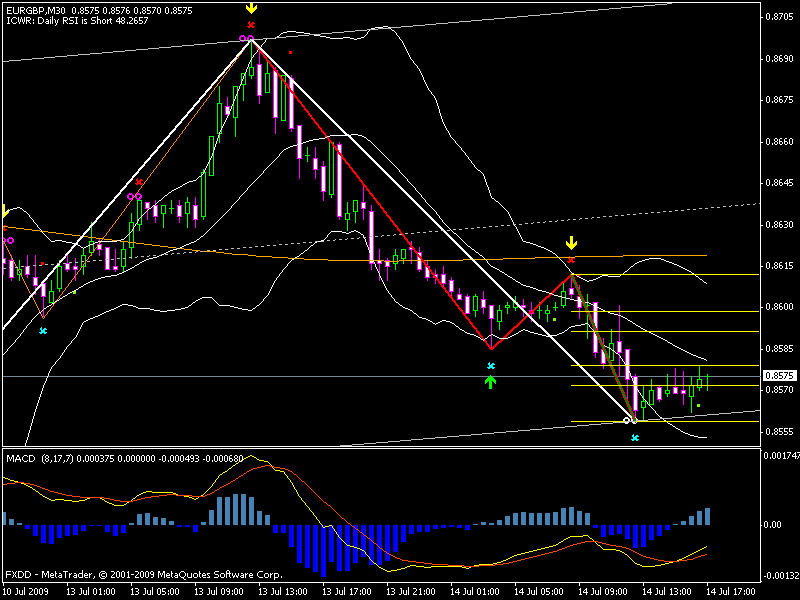Click the 0.001747 MACD scale value

pyautogui.click(x=782, y=455)
